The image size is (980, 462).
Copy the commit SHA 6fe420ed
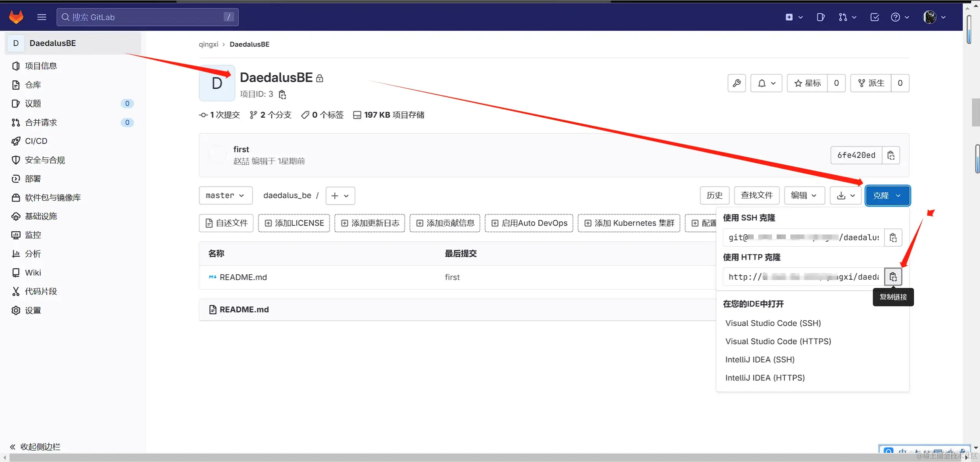click(890, 155)
